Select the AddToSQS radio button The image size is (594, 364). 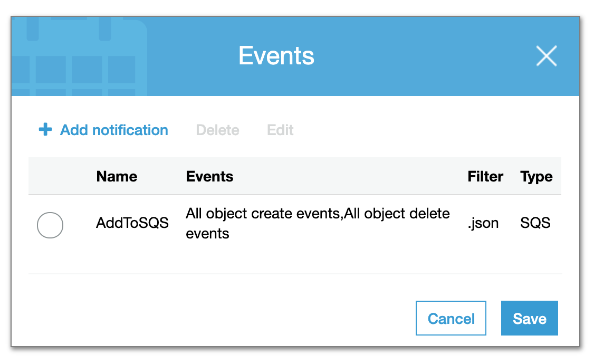tap(50, 225)
